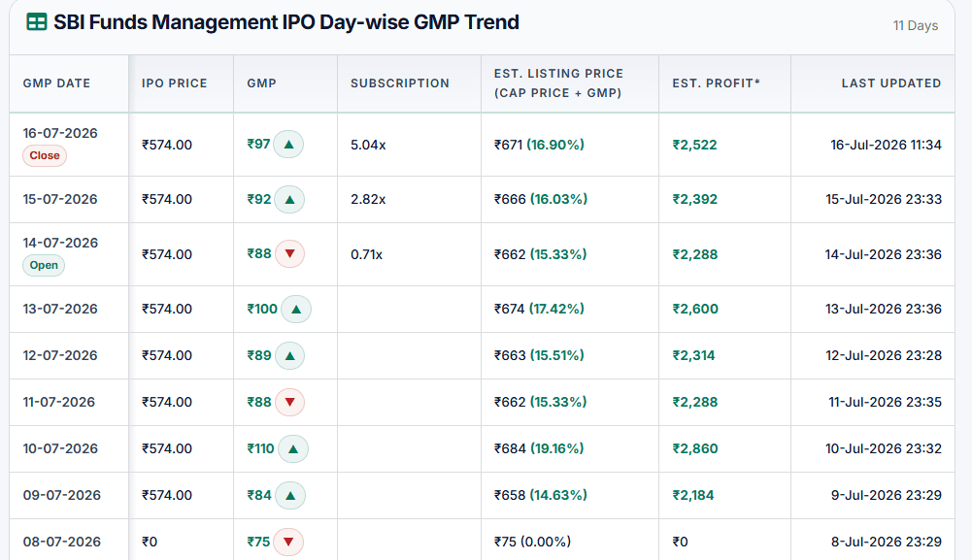Click the '11 Days' label in the header
This screenshot has width=972, height=560.
click(915, 25)
